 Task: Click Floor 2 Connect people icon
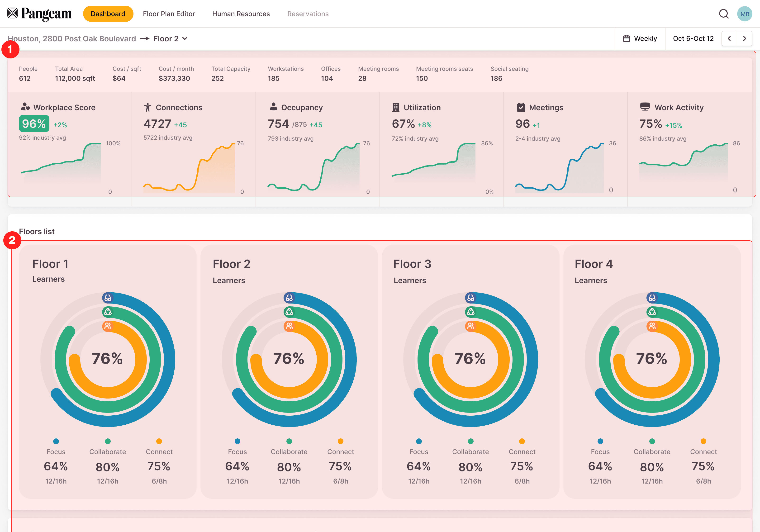[x=289, y=326]
